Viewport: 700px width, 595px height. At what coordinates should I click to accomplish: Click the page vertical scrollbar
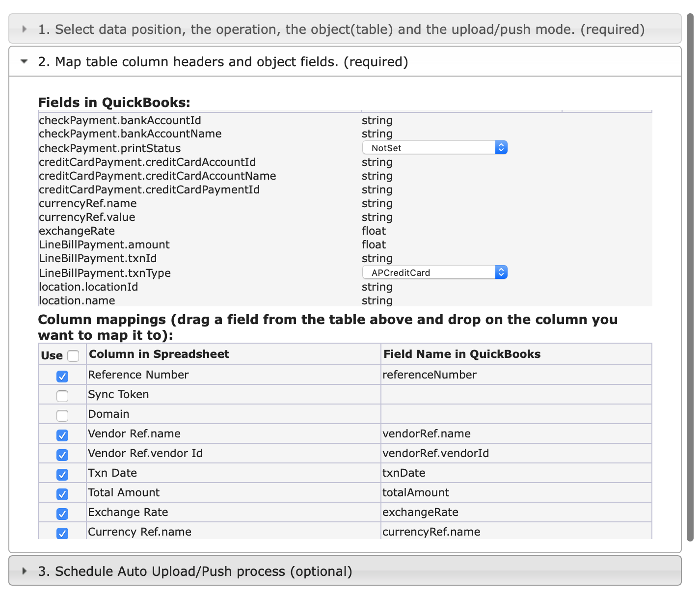click(690, 277)
